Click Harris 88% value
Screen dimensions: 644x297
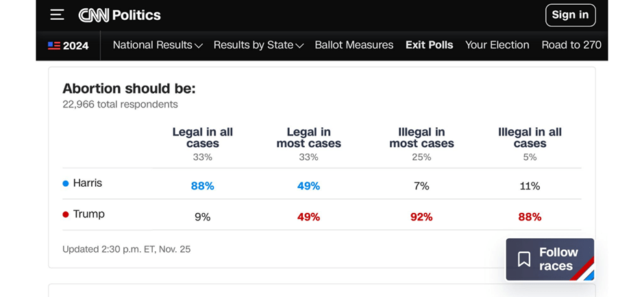pyautogui.click(x=202, y=186)
